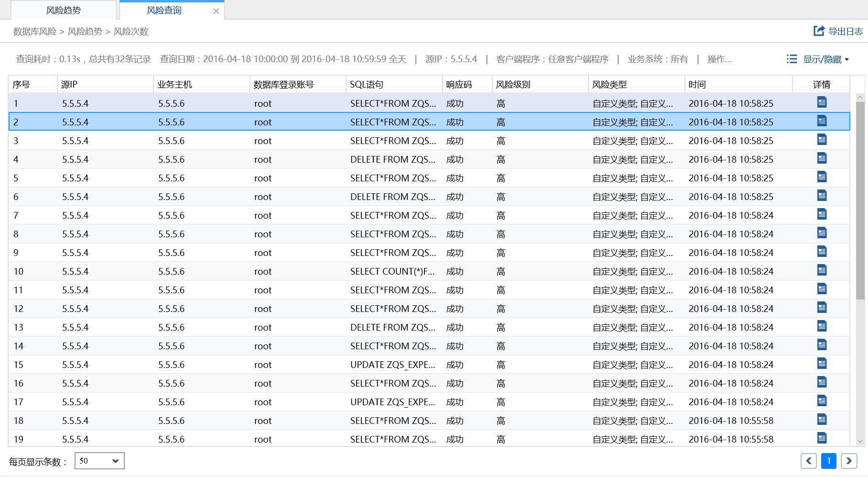View details of row 19 record

pos(822,438)
